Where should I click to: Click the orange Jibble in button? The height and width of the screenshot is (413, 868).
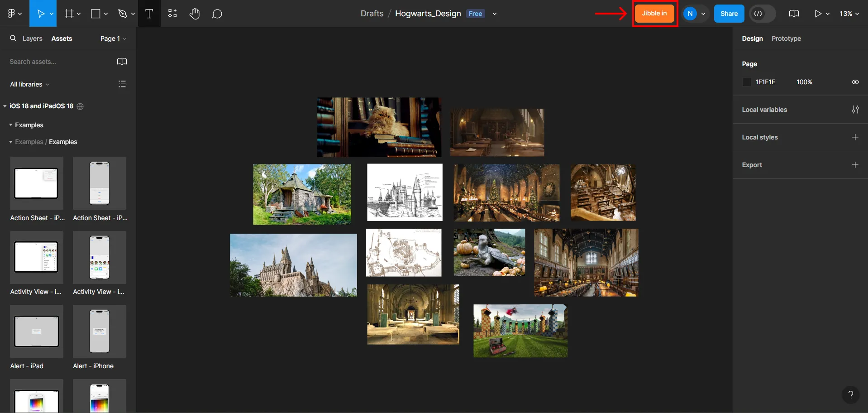654,14
